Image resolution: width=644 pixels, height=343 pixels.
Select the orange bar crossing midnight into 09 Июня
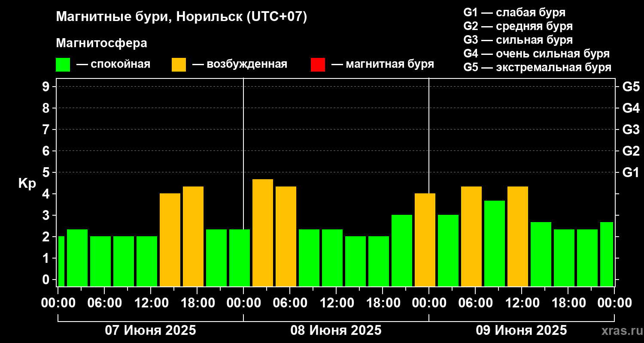(x=425, y=240)
